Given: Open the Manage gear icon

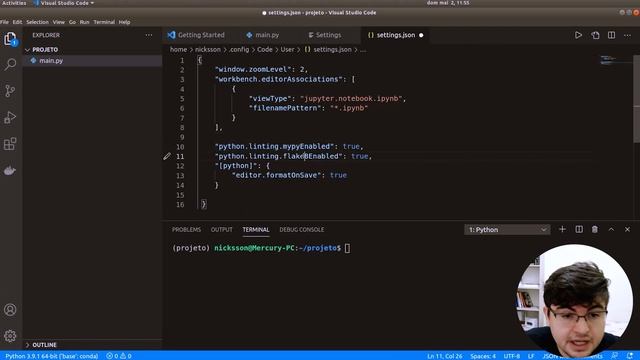Looking at the screenshot, I should tap(10, 336).
